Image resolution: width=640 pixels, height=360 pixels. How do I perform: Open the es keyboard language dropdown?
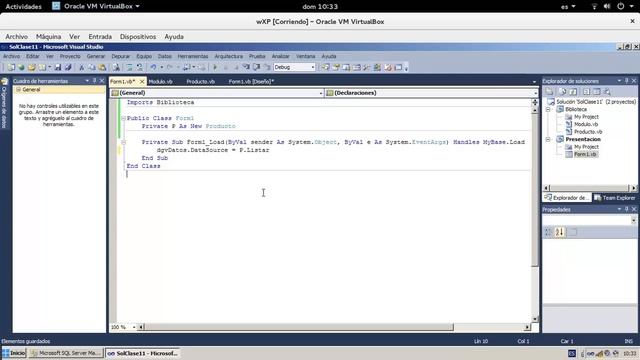pos(568,7)
